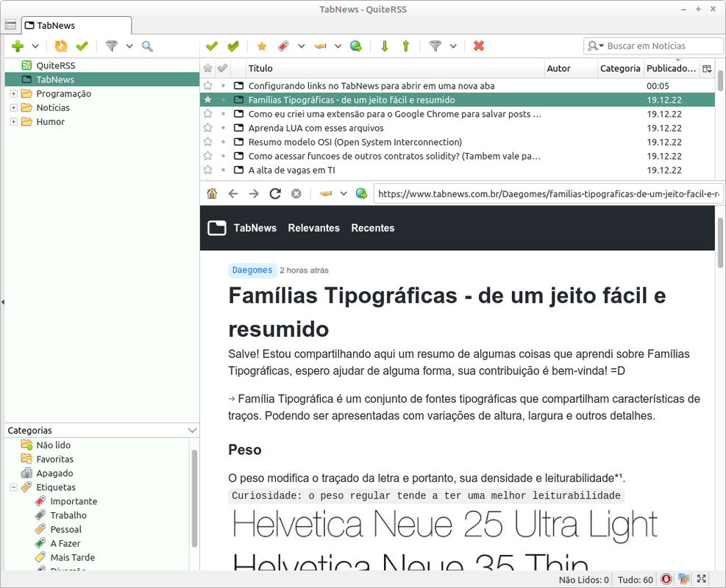Click the news filter funnel icon
Image resolution: width=726 pixels, height=588 pixels.
(x=435, y=46)
